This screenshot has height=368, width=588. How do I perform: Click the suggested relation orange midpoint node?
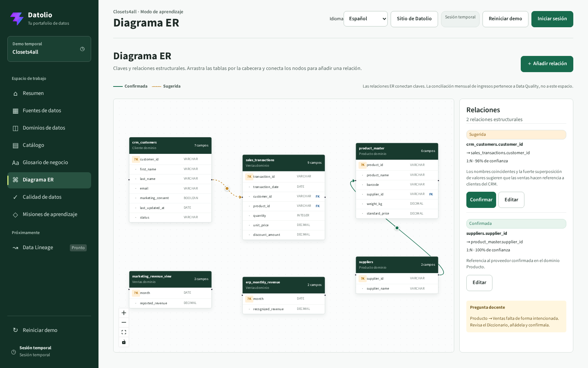click(x=227, y=188)
